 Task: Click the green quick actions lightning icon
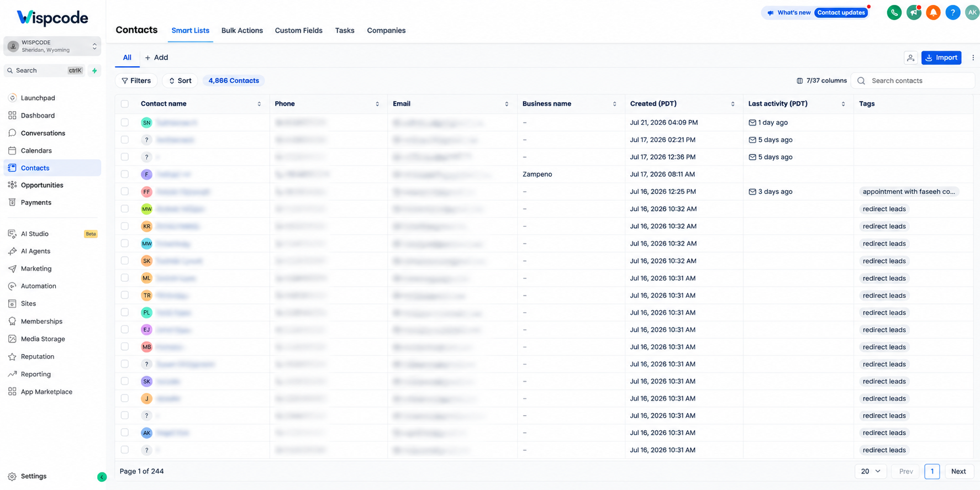click(x=94, y=71)
